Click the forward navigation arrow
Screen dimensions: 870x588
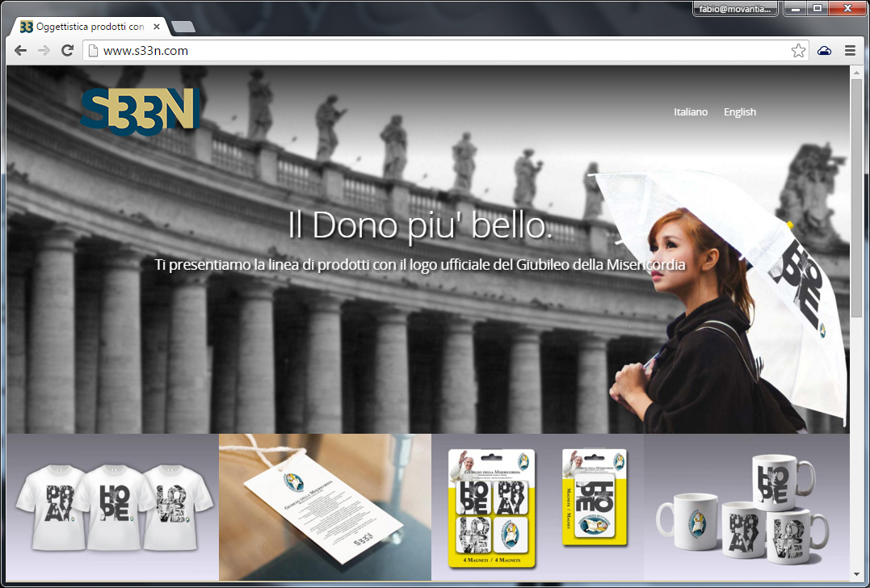(44, 51)
